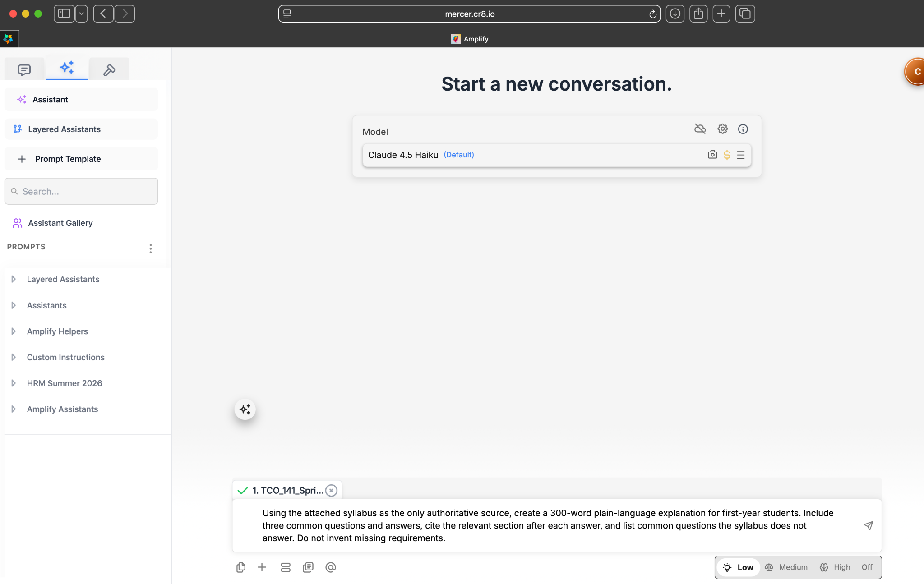Create a new Assistant

pyautogui.click(x=81, y=99)
